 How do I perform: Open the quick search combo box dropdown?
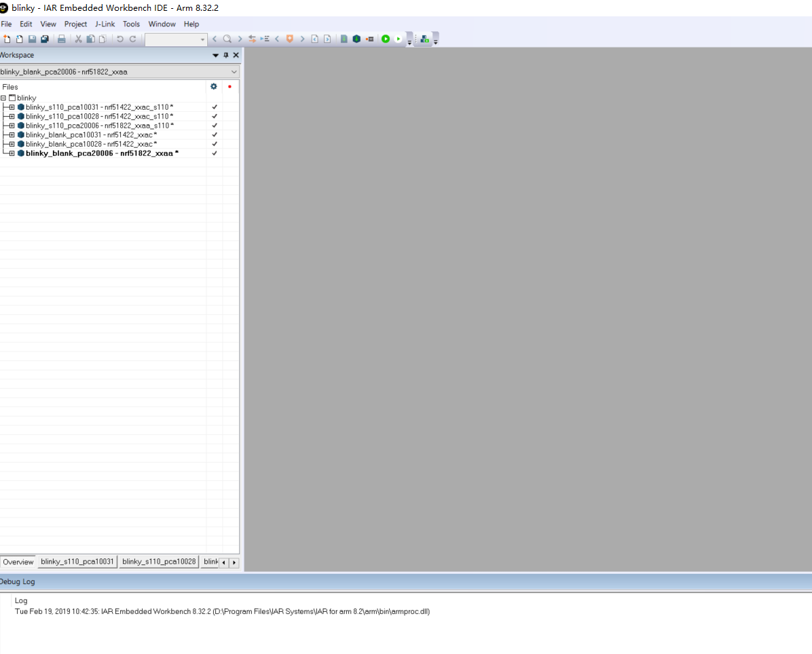coord(202,39)
